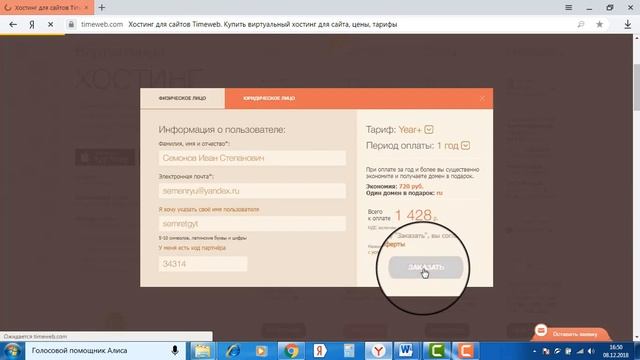
Task: Open green Camtasia taskbar icon
Action: [436, 351]
